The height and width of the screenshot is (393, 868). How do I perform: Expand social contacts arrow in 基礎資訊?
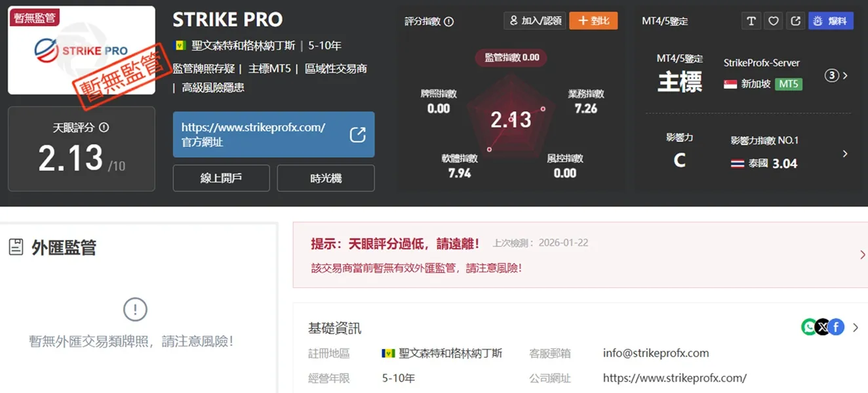click(x=856, y=327)
